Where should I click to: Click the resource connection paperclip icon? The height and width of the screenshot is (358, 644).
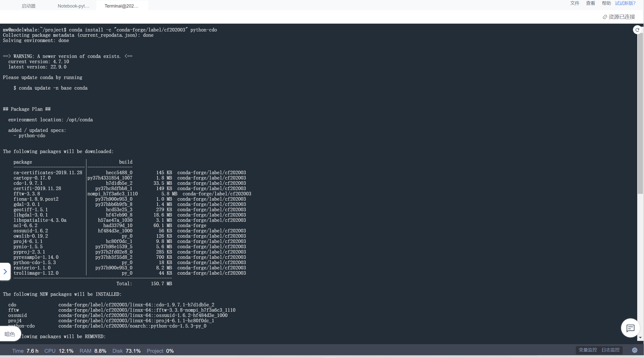[605, 17]
